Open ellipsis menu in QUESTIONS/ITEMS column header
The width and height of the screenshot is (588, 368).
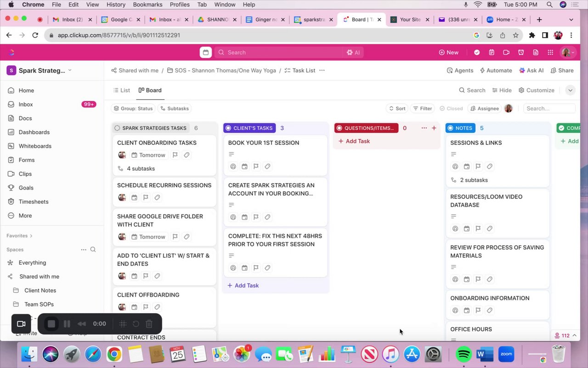click(424, 128)
